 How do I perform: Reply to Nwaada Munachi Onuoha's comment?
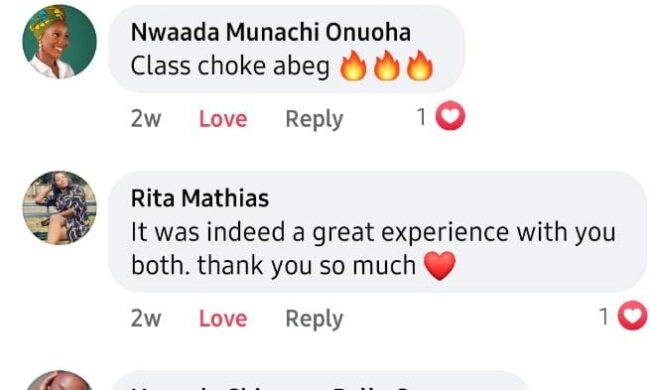[314, 119]
